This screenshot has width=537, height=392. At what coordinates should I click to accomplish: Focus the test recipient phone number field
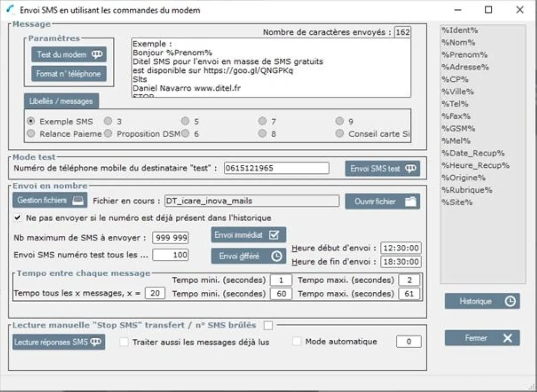[277, 168]
